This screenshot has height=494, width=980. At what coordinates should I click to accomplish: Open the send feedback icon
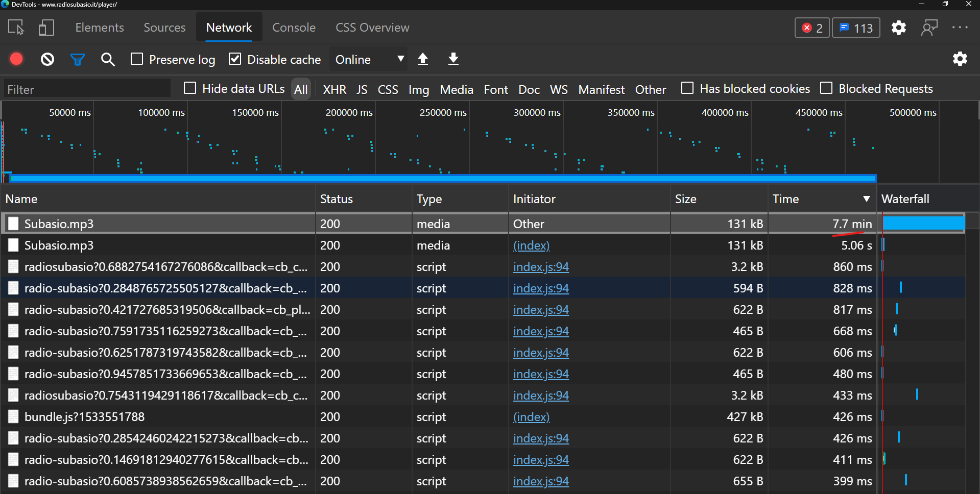(929, 28)
